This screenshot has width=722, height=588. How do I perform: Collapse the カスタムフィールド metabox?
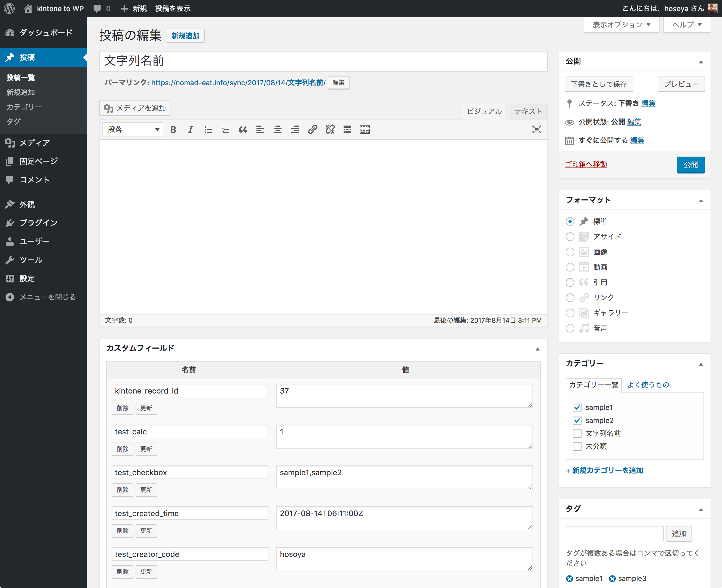point(537,349)
